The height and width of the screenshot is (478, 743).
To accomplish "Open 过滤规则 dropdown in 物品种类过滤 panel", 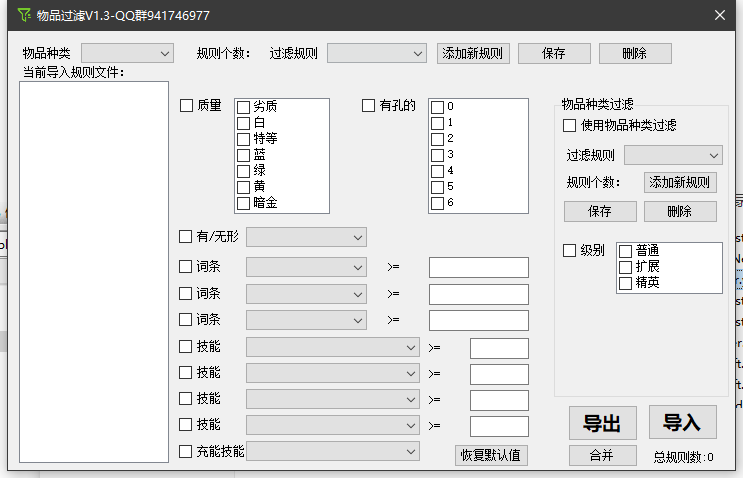I will 672,155.
